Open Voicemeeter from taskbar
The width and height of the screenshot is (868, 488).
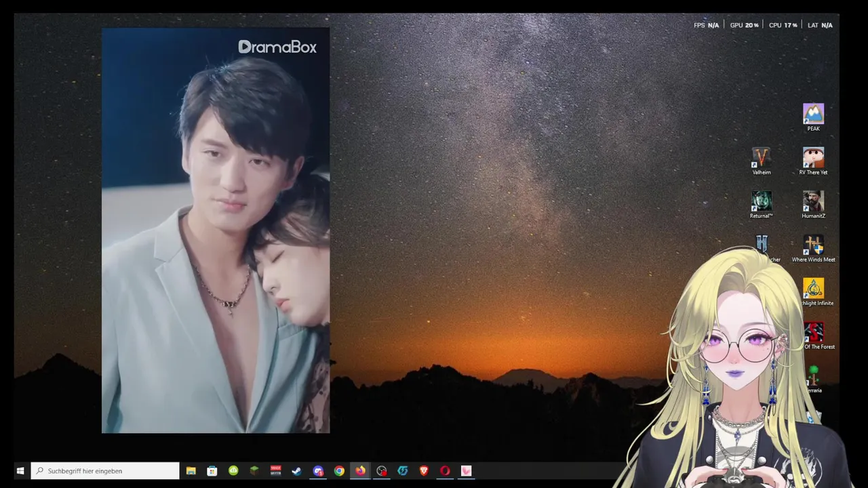(275, 470)
